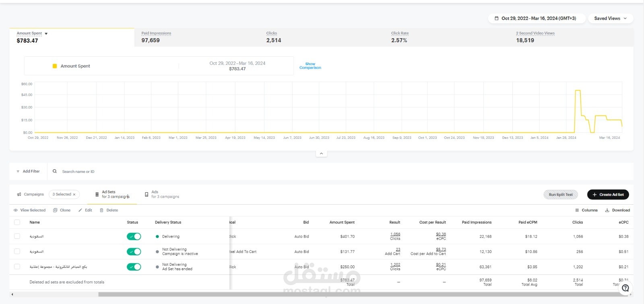Select the Clicks metric tab
The width and height of the screenshot is (644, 304).
(x=274, y=37)
